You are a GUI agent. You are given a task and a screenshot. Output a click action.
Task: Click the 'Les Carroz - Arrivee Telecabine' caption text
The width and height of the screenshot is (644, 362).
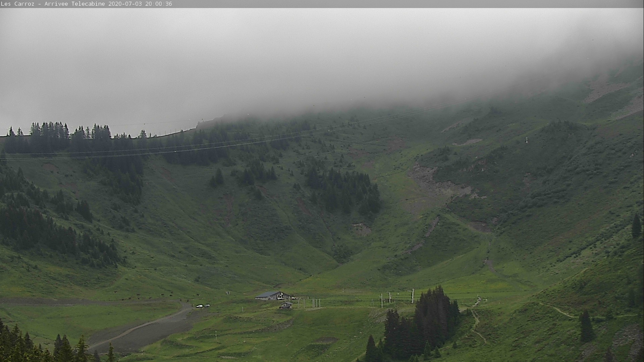point(53,4)
